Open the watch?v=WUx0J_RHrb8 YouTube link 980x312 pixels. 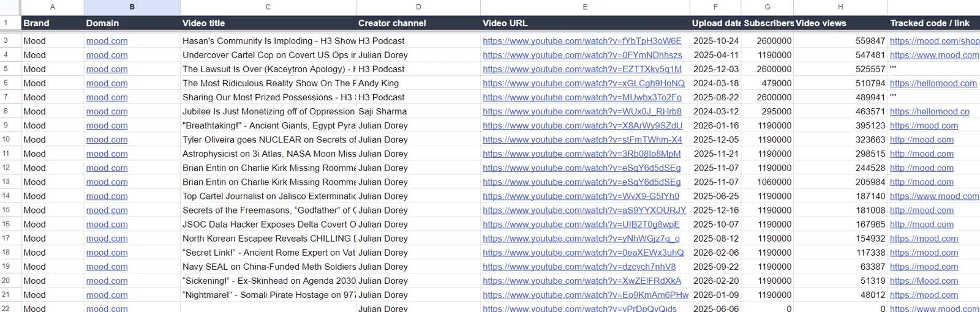click(x=582, y=111)
